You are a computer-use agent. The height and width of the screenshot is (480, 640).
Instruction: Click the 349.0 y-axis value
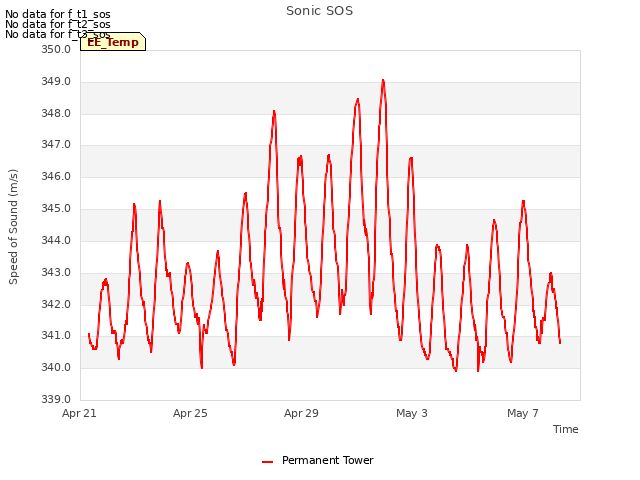tap(56, 81)
